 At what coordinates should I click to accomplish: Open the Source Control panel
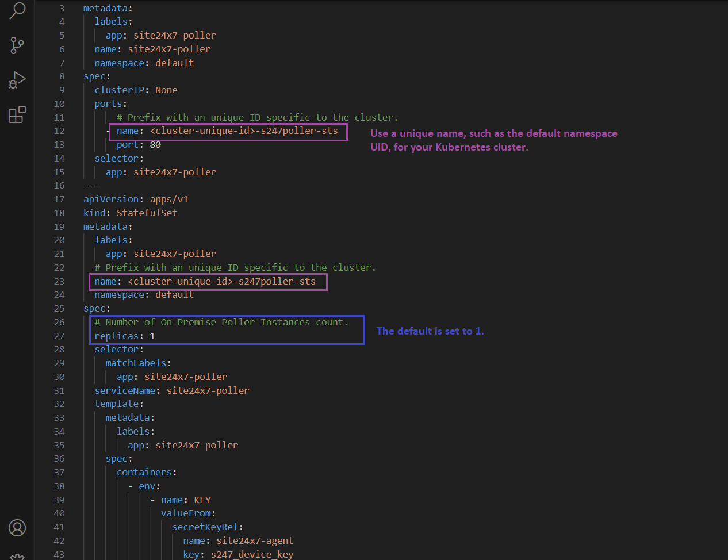coord(17,45)
